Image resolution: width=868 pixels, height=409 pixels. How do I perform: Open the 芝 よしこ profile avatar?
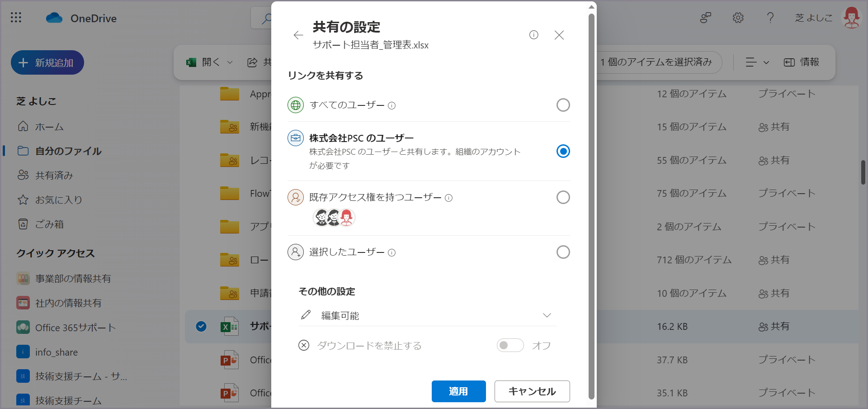852,18
